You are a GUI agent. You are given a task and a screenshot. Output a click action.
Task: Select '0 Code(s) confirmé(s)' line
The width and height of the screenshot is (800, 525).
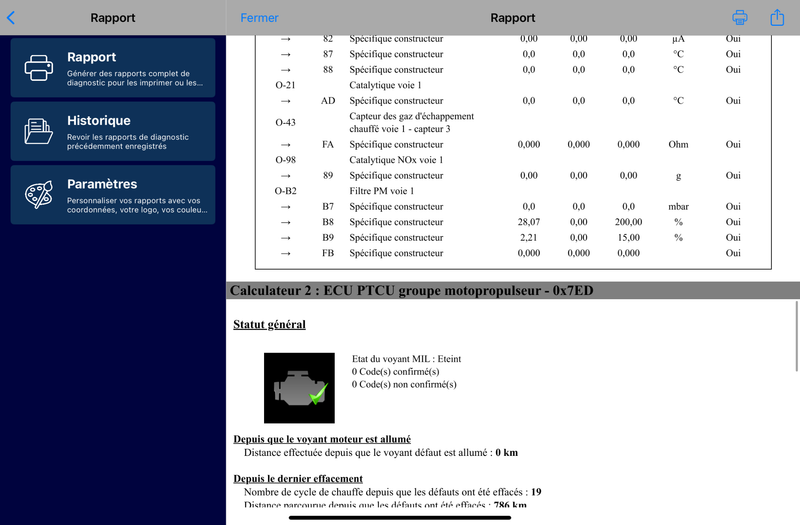395,371
